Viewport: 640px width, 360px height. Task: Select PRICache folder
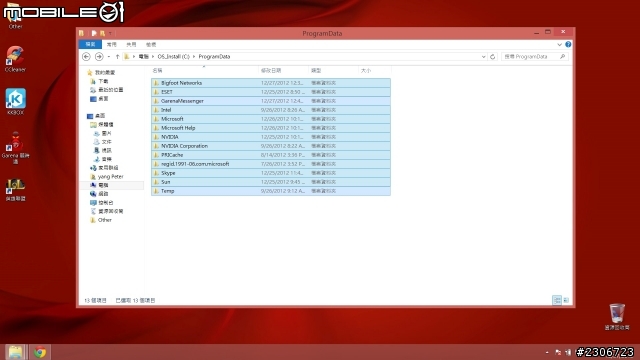271,155
